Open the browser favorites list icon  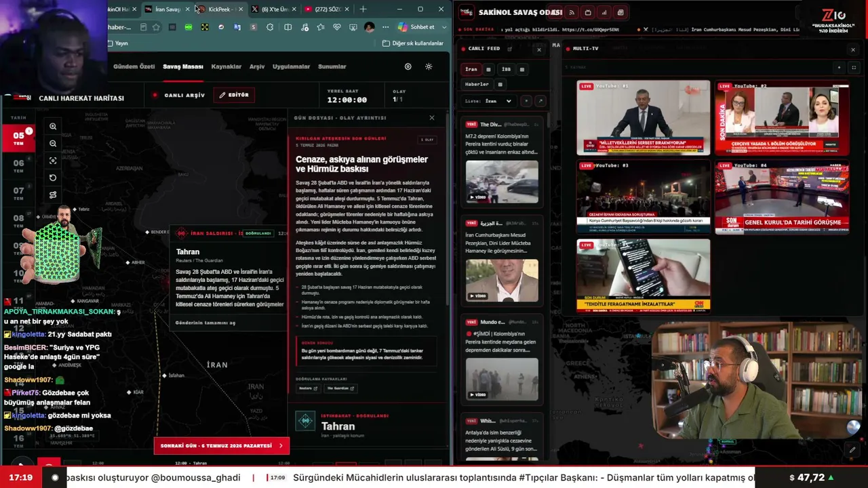coord(320,27)
